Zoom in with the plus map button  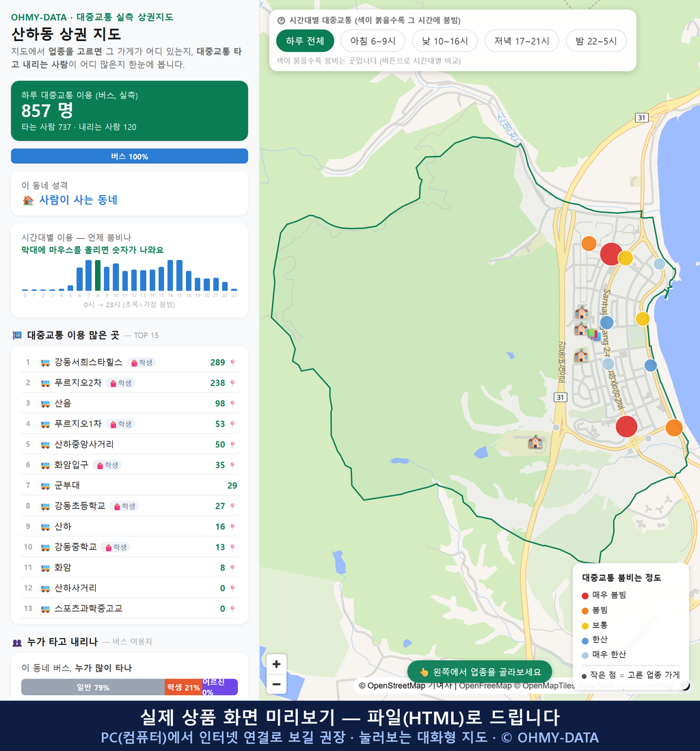pyautogui.click(x=276, y=664)
